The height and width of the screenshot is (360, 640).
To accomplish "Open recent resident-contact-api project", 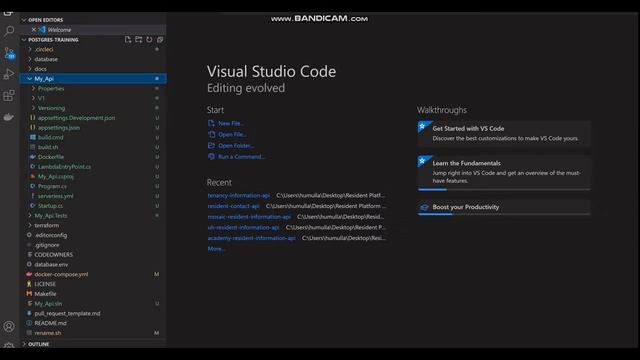I will [233, 206].
